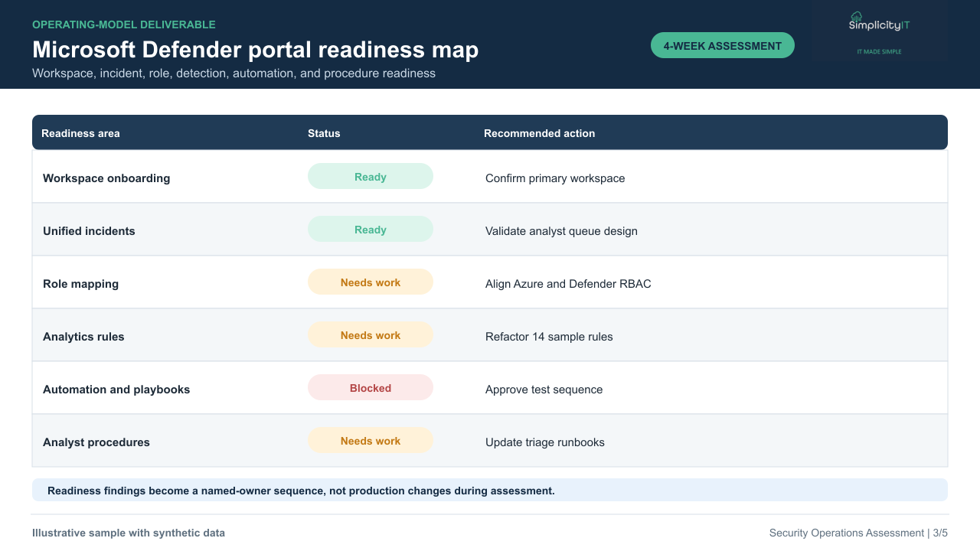Screen dimensions: 980x551
Task: Click 'Update triage runbooks' action text
Action: click(x=545, y=442)
